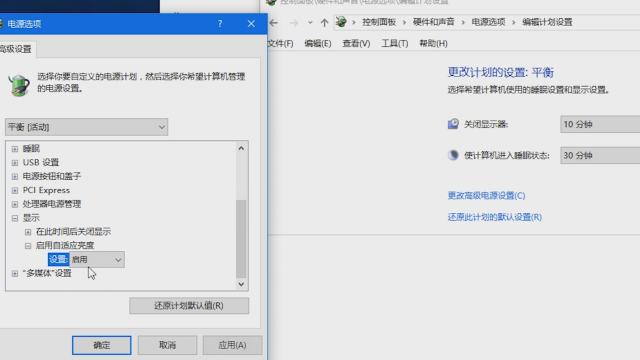
Task: Go up one level in Control Panel
Action: [x=324, y=23]
